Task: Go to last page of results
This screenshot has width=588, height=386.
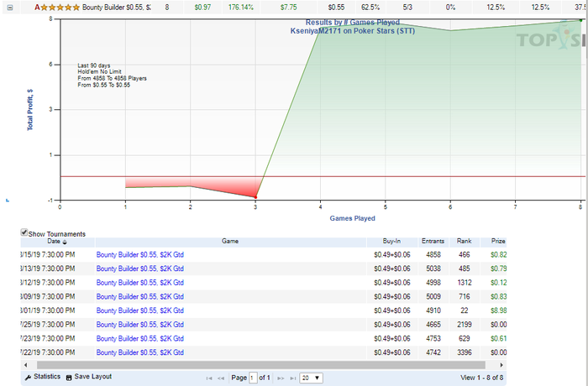Action: (x=293, y=378)
